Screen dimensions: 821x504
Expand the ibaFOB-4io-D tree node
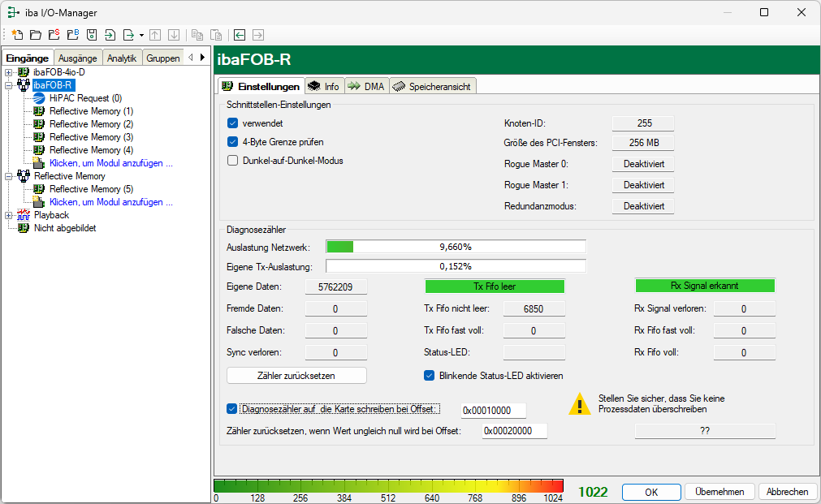click(9, 72)
